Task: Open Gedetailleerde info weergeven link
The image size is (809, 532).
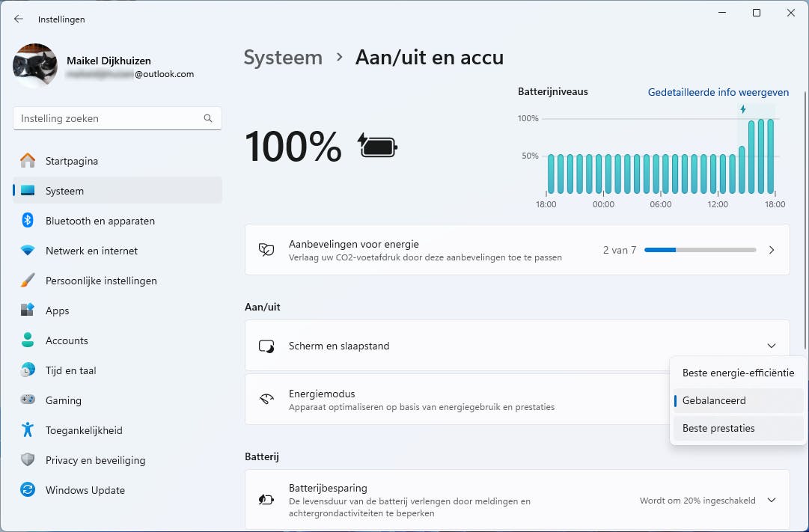Action: point(718,92)
